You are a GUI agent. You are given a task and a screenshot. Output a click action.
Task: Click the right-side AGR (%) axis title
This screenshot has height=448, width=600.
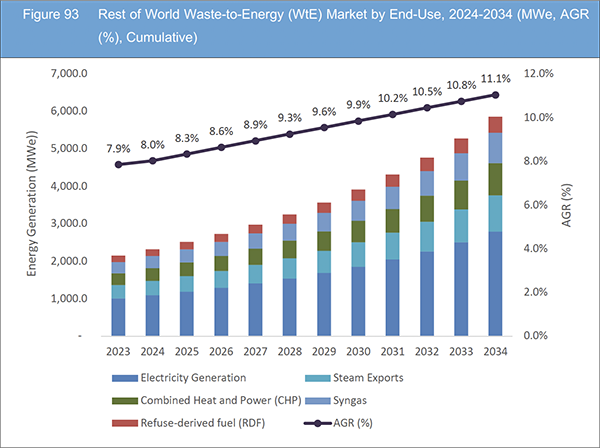click(x=566, y=205)
